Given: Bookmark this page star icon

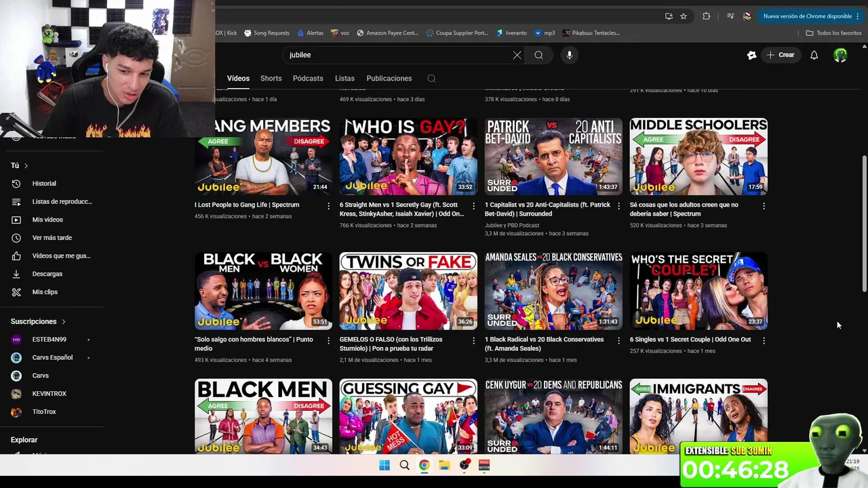Looking at the screenshot, I should (684, 16).
